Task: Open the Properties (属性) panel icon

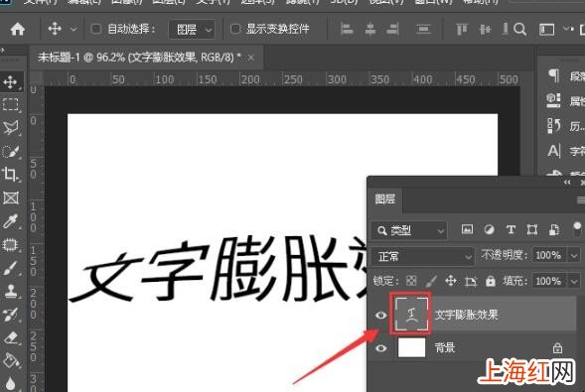Action: pyautogui.click(x=553, y=100)
